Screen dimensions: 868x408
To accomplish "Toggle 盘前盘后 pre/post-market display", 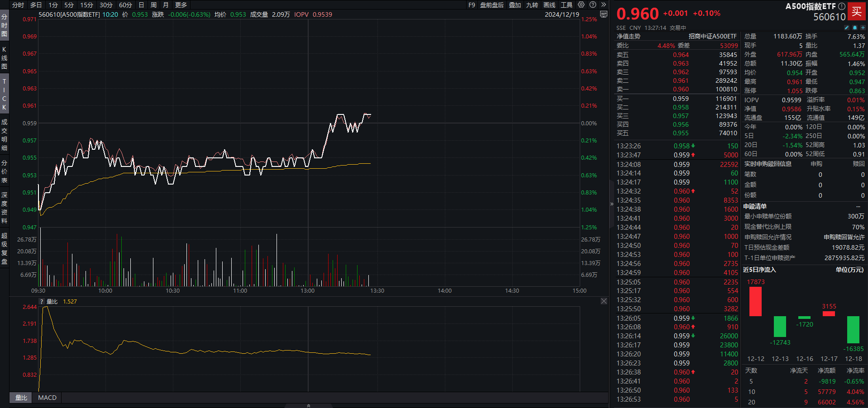I will pyautogui.click(x=491, y=5).
